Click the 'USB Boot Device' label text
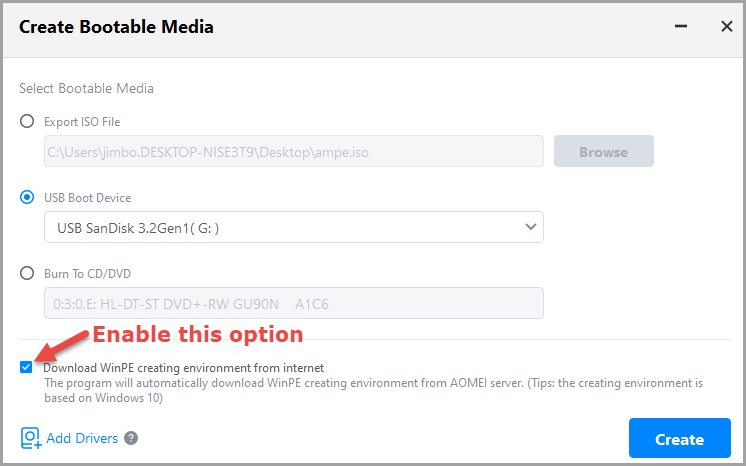Viewport: 746px width, 466px height. click(x=87, y=197)
